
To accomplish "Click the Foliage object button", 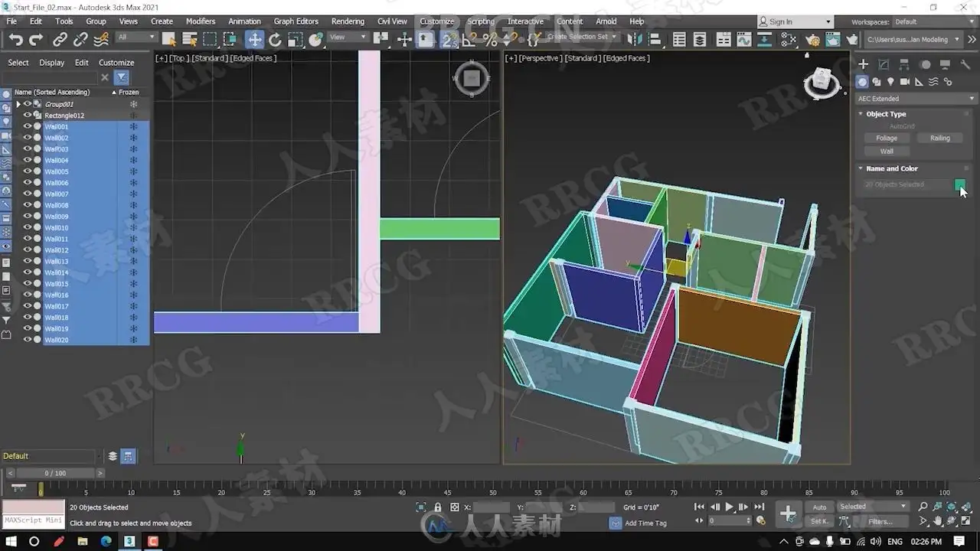I will click(x=887, y=139).
